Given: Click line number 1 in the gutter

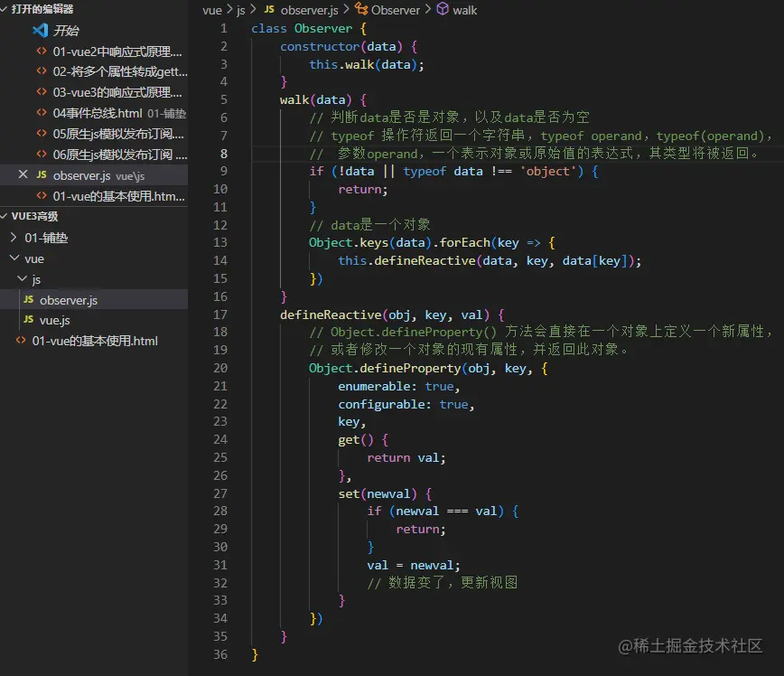Looking at the screenshot, I should point(224,29).
